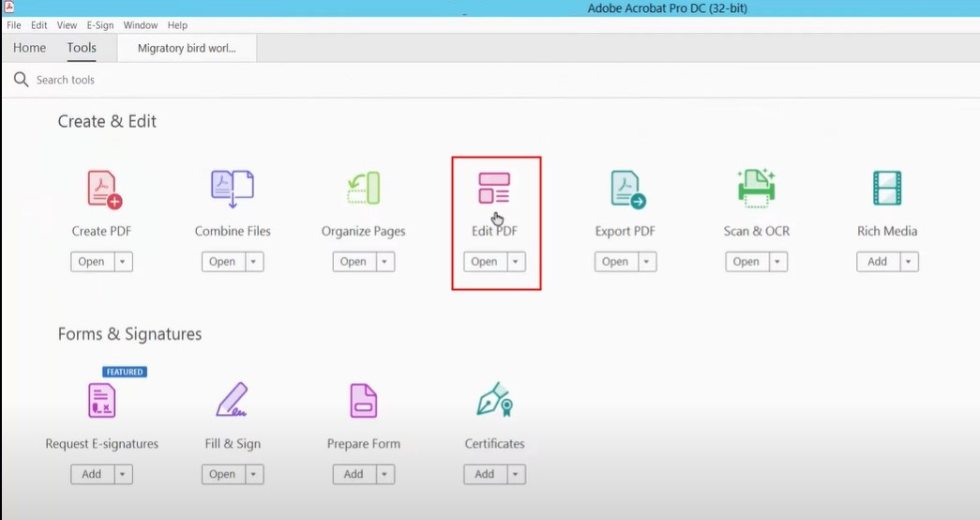The image size is (980, 520).
Task: Click the Create PDF label text
Action: (102, 231)
